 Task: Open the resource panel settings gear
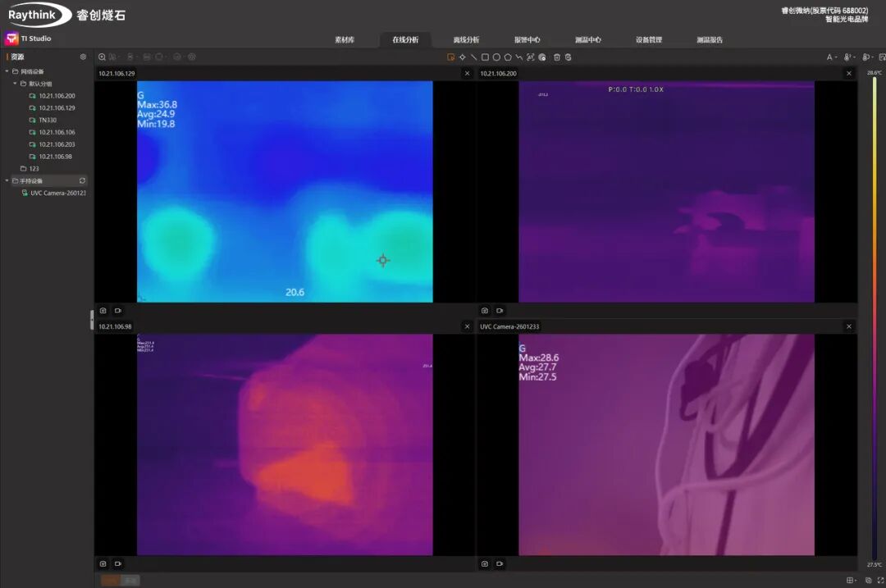pos(83,57)
